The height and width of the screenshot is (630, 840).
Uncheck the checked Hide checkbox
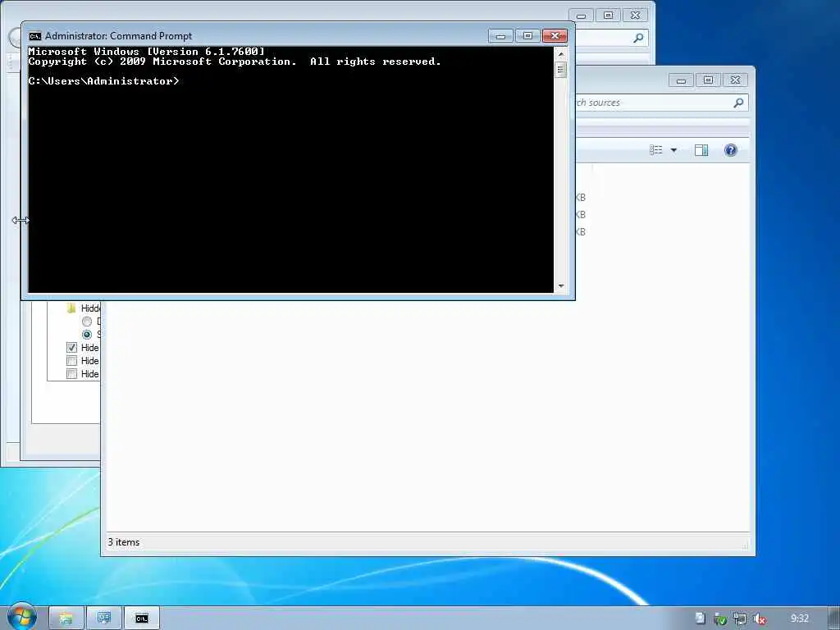pos(71,347)
